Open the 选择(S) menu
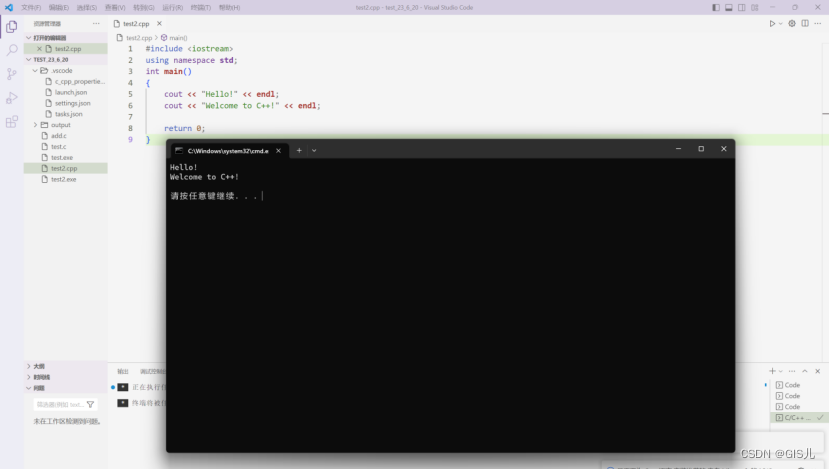Viewport: 830px width, 469px height. coord(87,7)
